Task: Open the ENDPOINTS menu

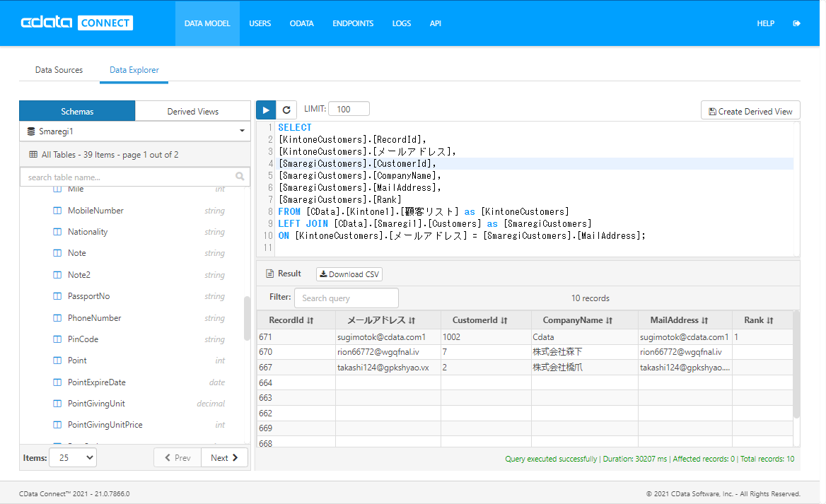Action: tap(353, 23)
